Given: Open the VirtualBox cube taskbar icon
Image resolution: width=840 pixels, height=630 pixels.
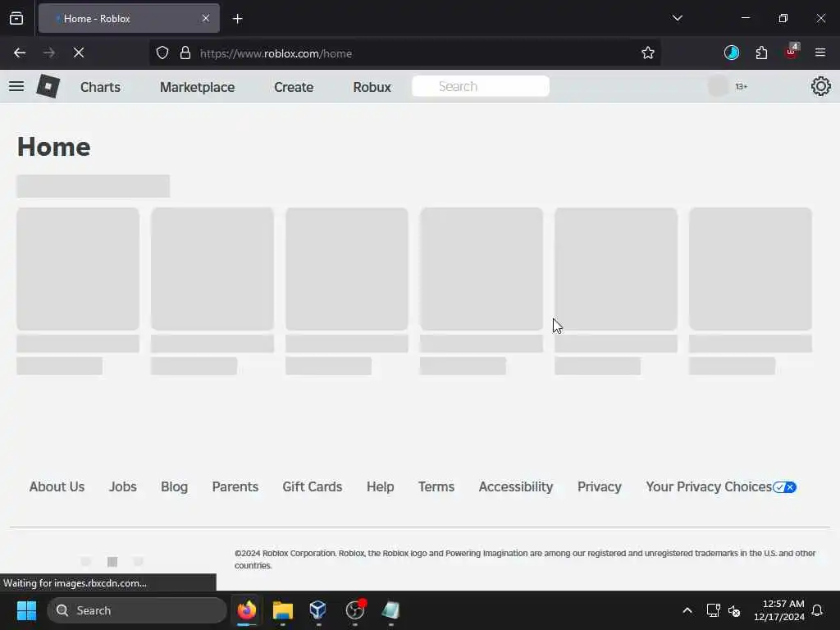Looking at the screenshot, I should click(x=318, y=610).
